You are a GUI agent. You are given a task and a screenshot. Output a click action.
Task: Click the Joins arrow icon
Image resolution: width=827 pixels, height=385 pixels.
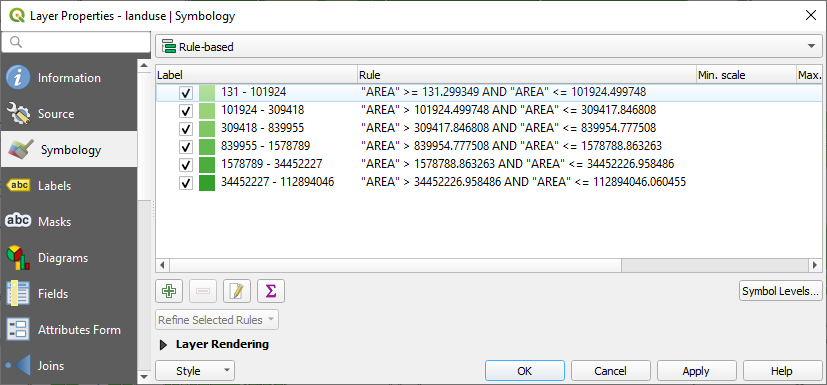pyautogui.click(x=18, y=365)
